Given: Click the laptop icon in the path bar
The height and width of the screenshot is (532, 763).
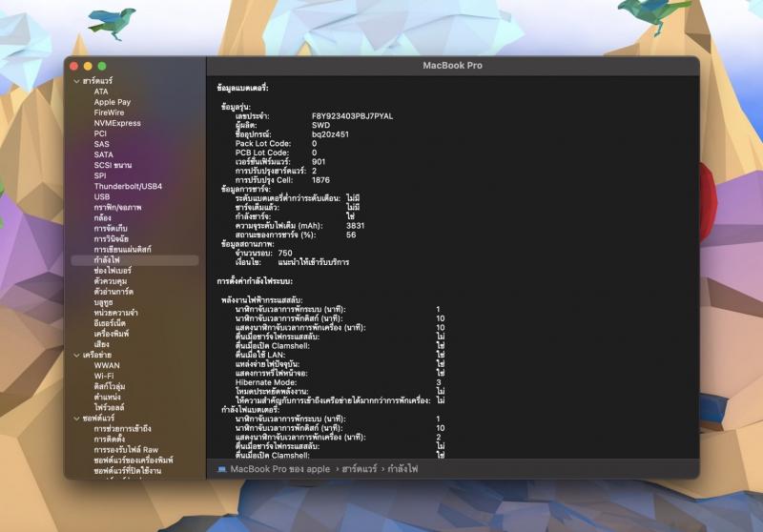Looking at the screenshot, I should (221, 469).
